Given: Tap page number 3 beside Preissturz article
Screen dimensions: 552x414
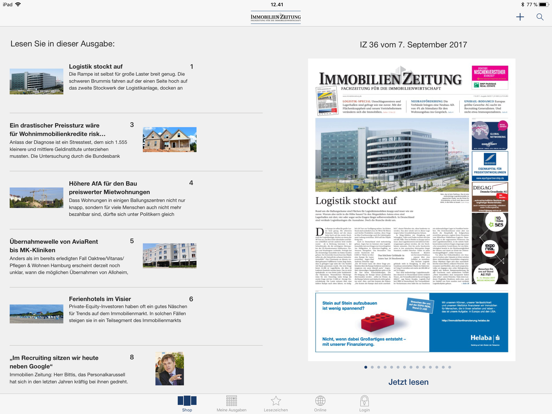Looking at the screenshot, I should pos(132,125).
